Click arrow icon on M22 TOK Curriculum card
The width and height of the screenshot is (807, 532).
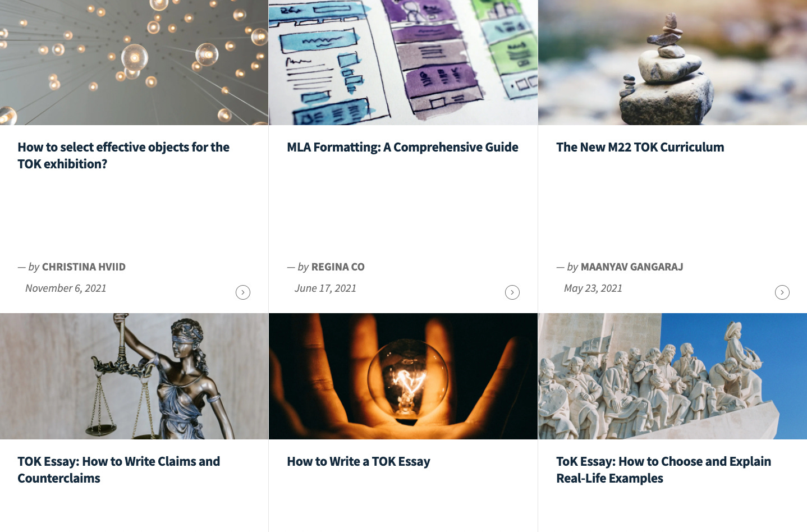pos(782,292)
